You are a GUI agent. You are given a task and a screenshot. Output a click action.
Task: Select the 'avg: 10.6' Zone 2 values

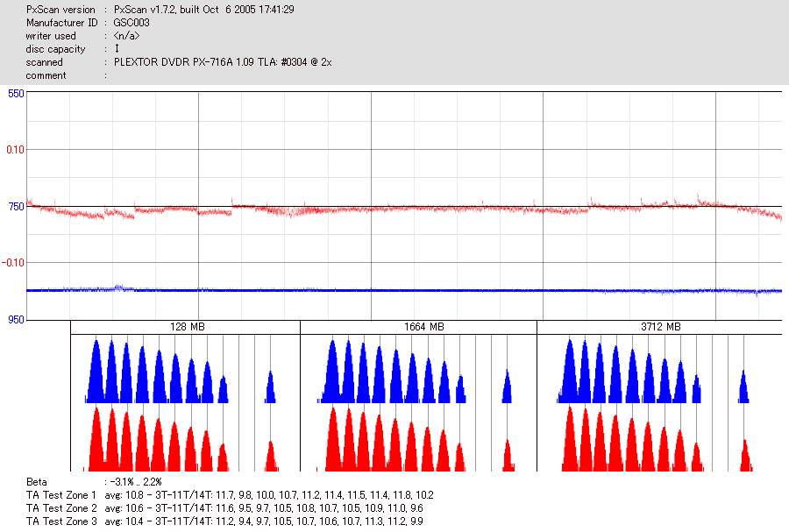pos(264,508)
